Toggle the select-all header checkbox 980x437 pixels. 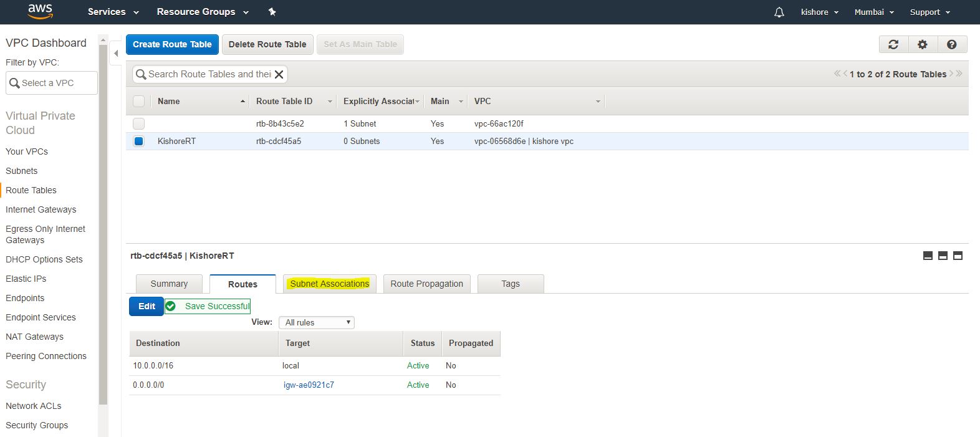(139, 101)
